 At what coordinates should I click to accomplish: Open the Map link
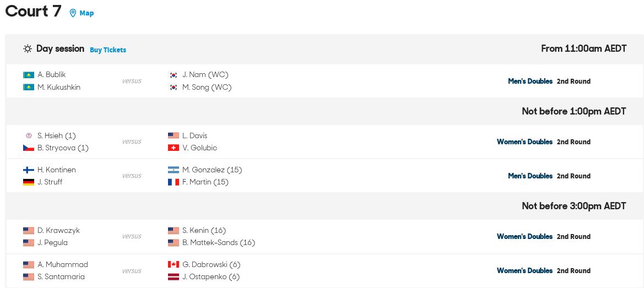pyautogui.click(x=86, y=13)
